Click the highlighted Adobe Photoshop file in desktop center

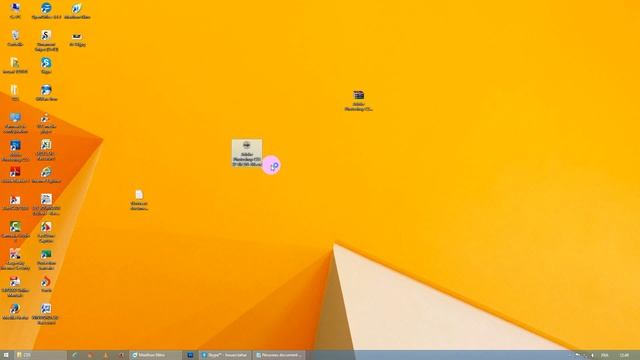pos(247,153)
